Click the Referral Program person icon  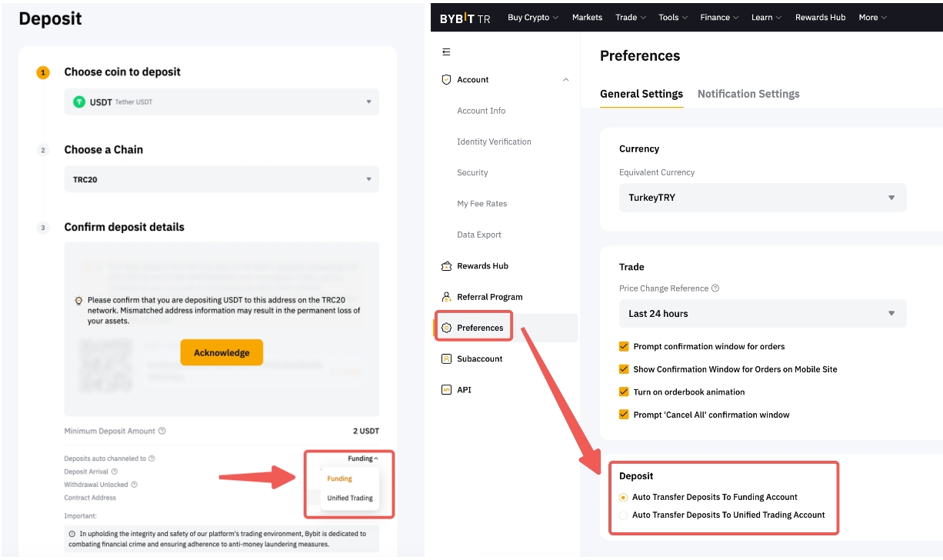tap(446, 297)
